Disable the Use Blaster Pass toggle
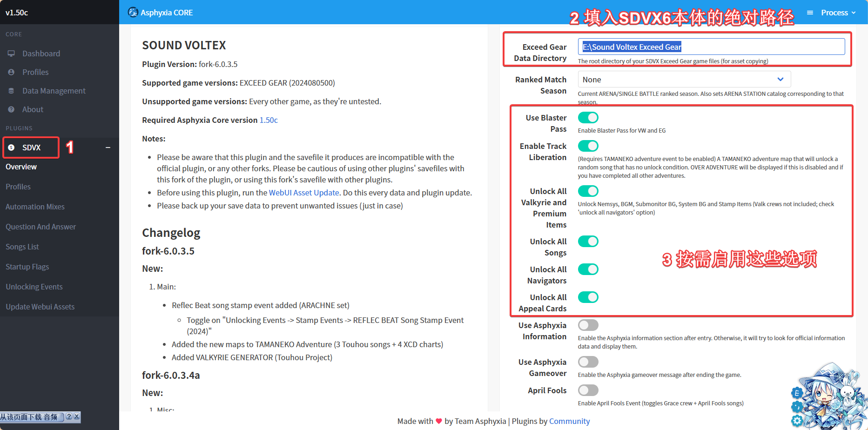 [588, 118]
